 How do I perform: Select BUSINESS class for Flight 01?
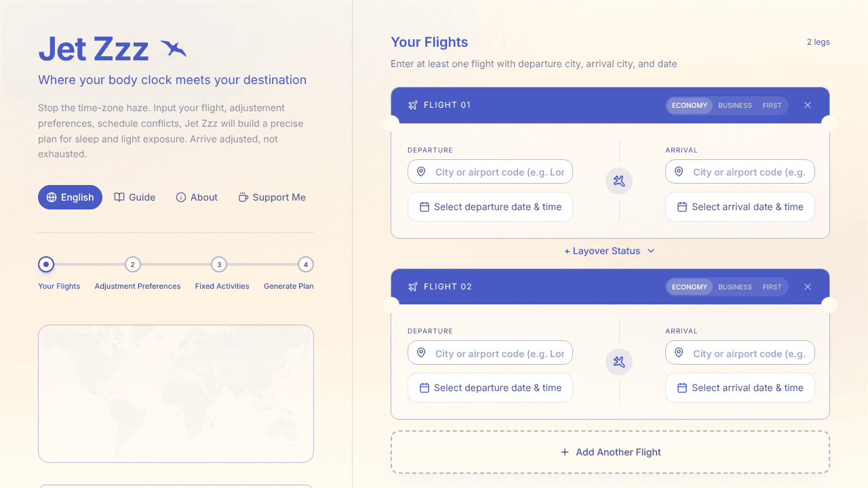coord(735,105)
